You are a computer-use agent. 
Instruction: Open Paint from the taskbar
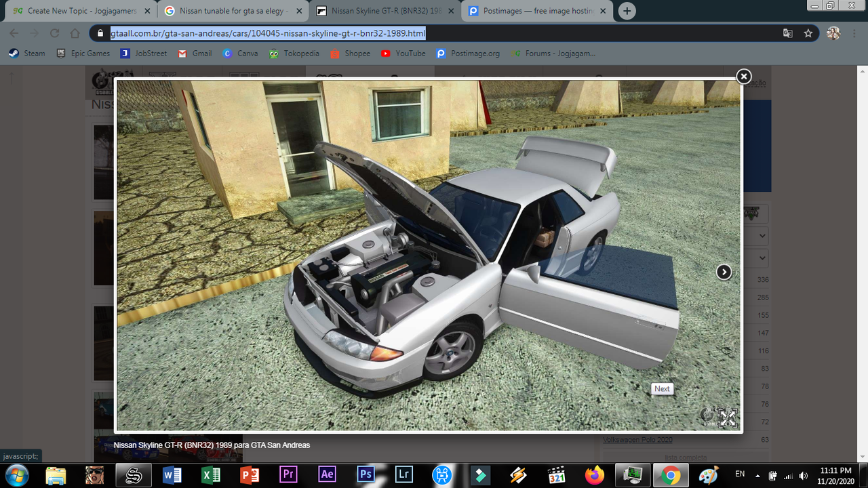tap(708, 475)
